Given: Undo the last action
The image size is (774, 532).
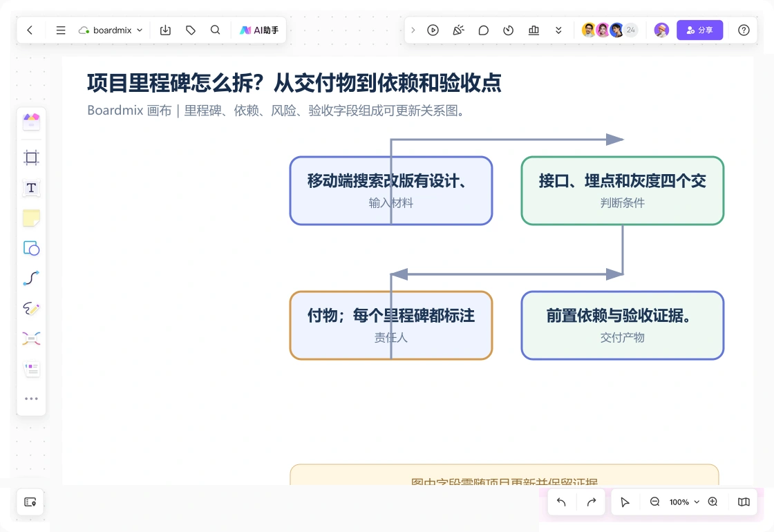Looking at the screenshot, I should [x=561, y=502].
